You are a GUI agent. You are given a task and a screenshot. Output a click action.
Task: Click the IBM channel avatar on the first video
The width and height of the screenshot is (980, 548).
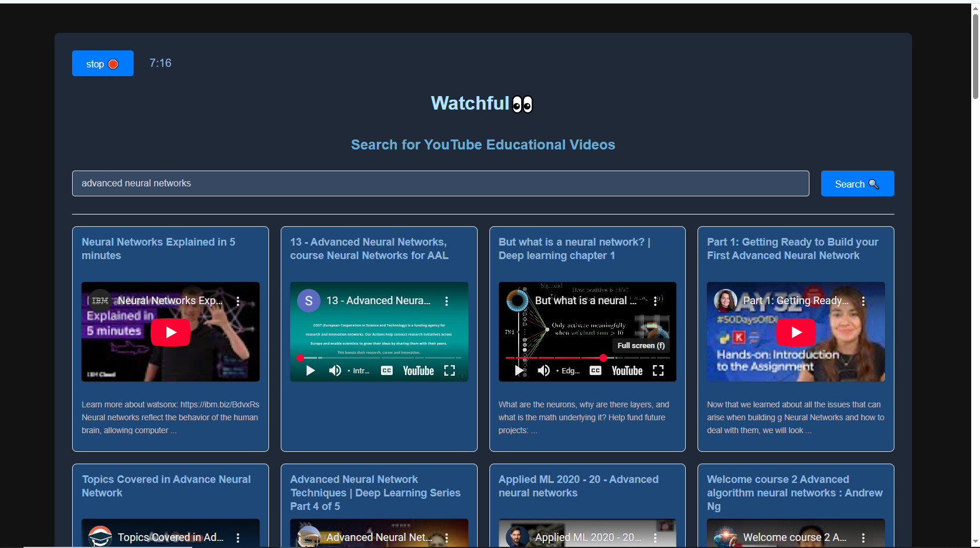click(100, 301)
